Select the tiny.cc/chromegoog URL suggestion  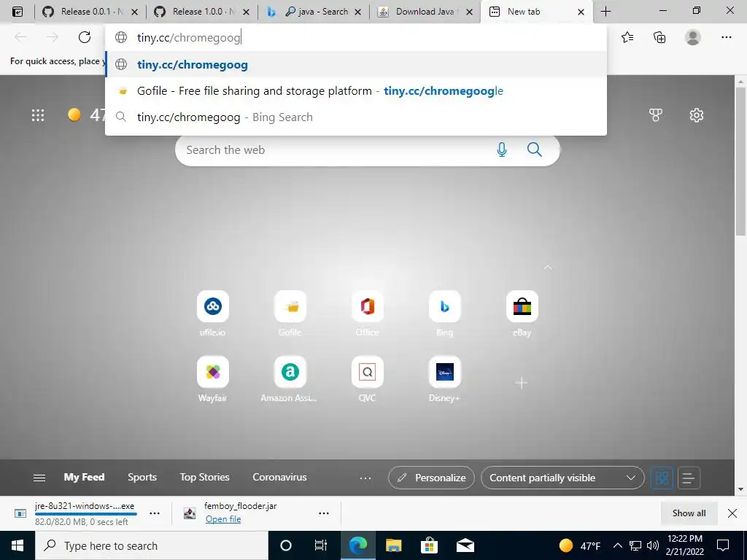(x=356, y=64)
